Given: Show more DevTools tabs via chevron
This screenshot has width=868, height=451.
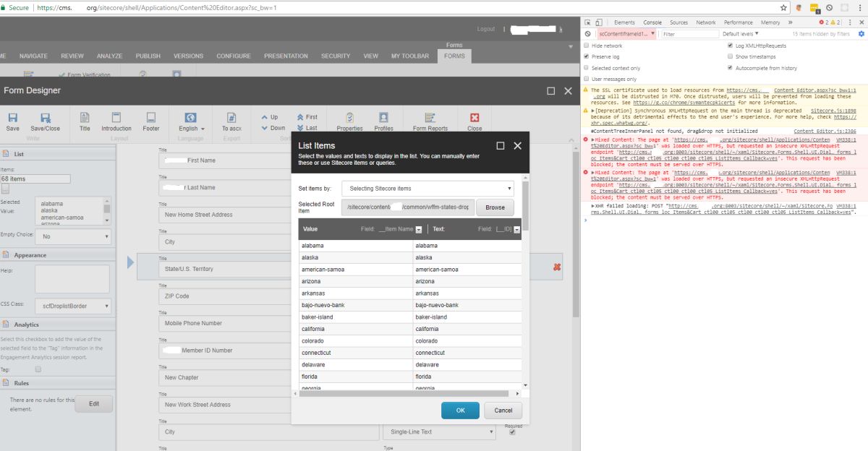Looking at the screenshot, I should coord(788,22).
